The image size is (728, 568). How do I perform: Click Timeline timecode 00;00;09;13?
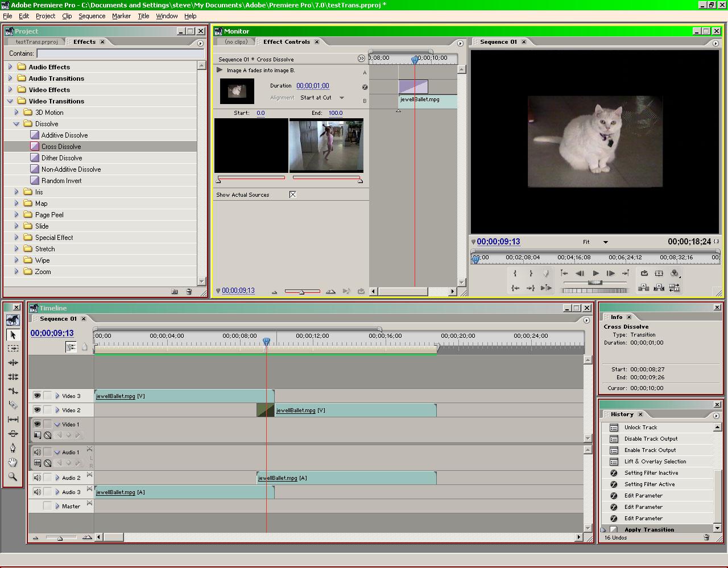pos(52,333)
